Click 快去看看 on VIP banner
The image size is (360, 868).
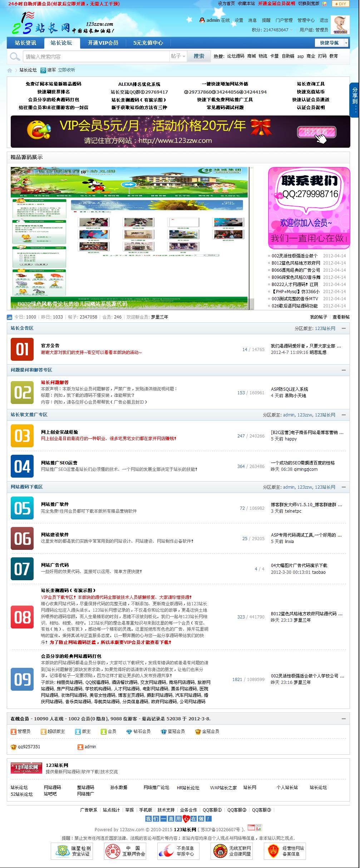(316, 132)
